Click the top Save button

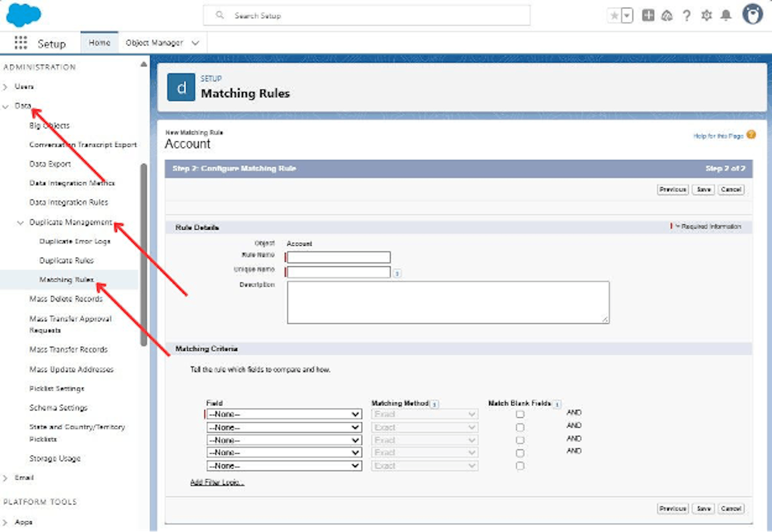pos(703,189)
